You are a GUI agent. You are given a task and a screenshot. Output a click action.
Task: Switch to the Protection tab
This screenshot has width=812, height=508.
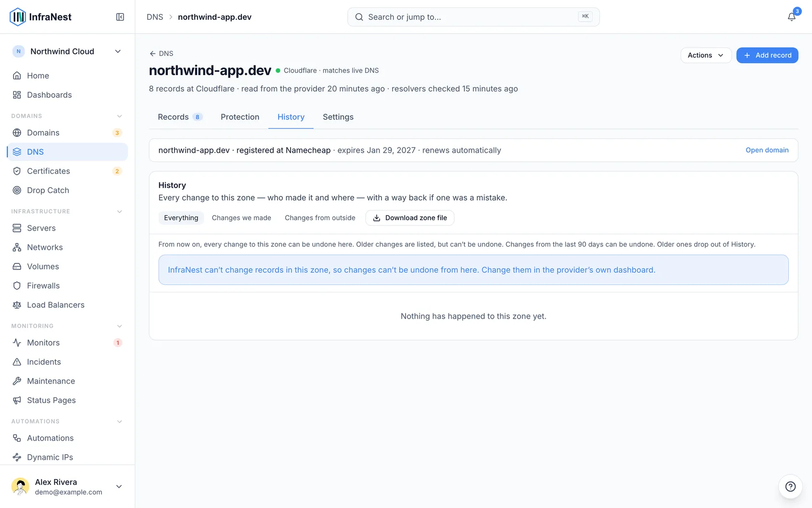pos(240,117)
